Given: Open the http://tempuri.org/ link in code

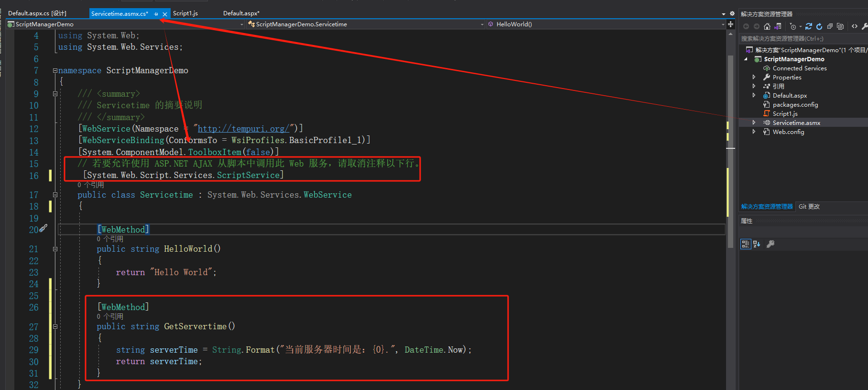Looking at the screenshot, I should (243, 129).
